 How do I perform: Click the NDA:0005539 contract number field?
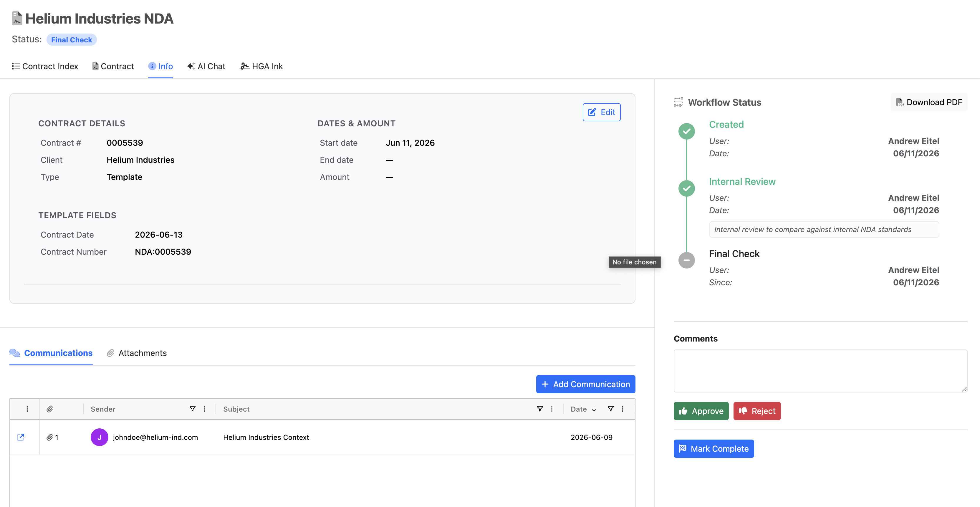(163, 252)
